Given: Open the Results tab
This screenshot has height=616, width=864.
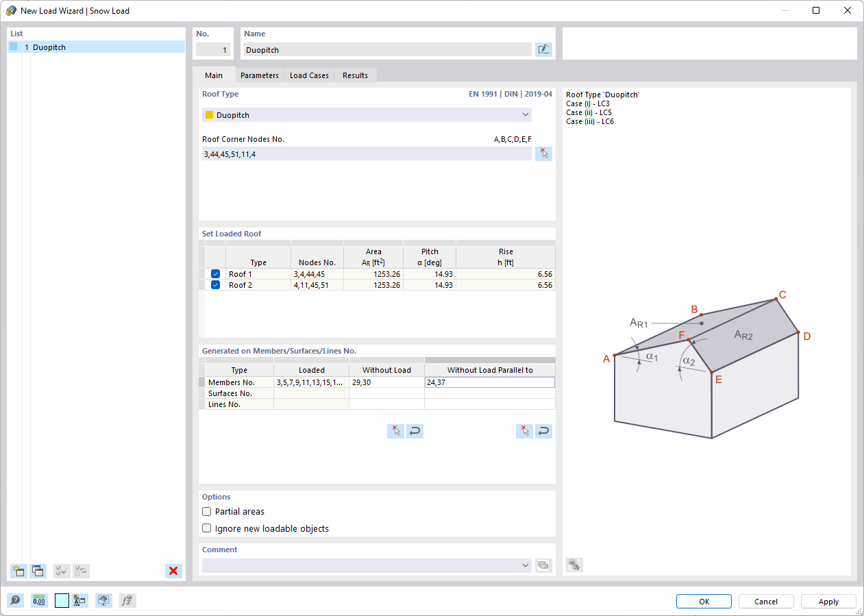Looking at the screenshot, I should [355, 75].
